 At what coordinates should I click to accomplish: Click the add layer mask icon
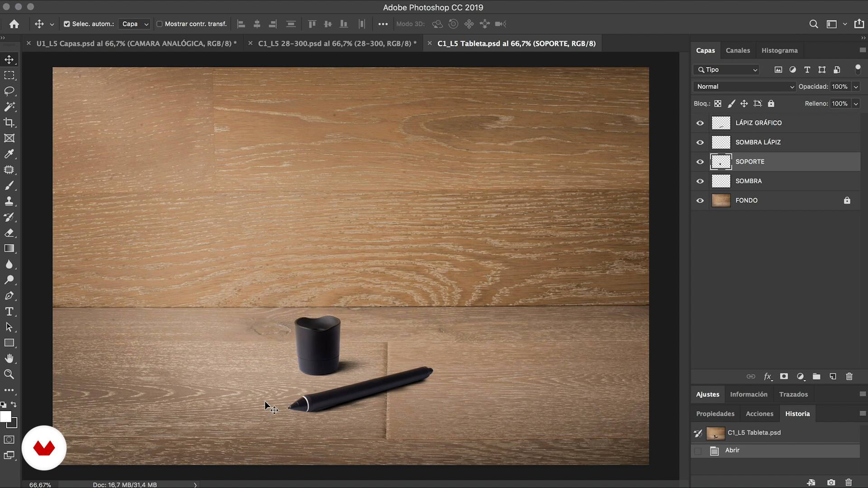tap(784, 376)
